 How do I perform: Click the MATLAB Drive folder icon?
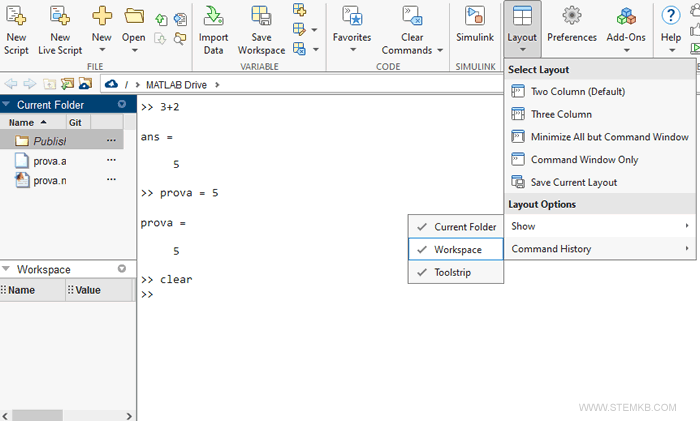pos(85,83)
